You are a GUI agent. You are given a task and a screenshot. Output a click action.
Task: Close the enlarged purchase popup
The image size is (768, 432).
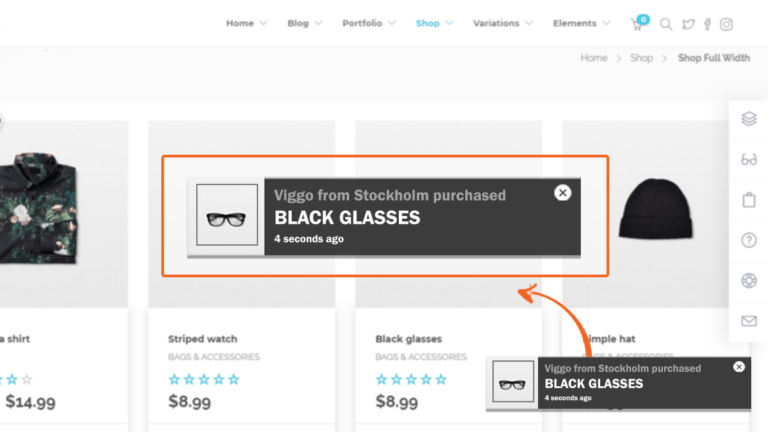coord(563,193)
